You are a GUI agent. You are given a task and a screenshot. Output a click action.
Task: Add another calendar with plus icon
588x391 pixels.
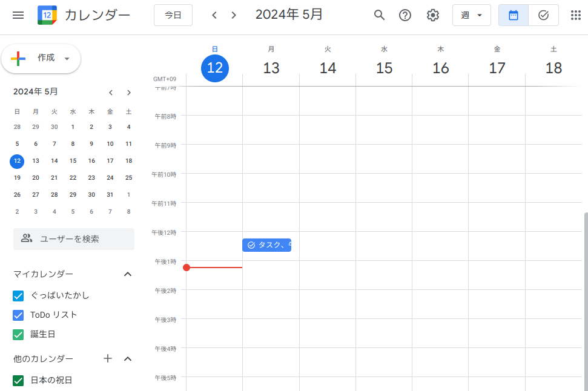[x=108, y=358]
